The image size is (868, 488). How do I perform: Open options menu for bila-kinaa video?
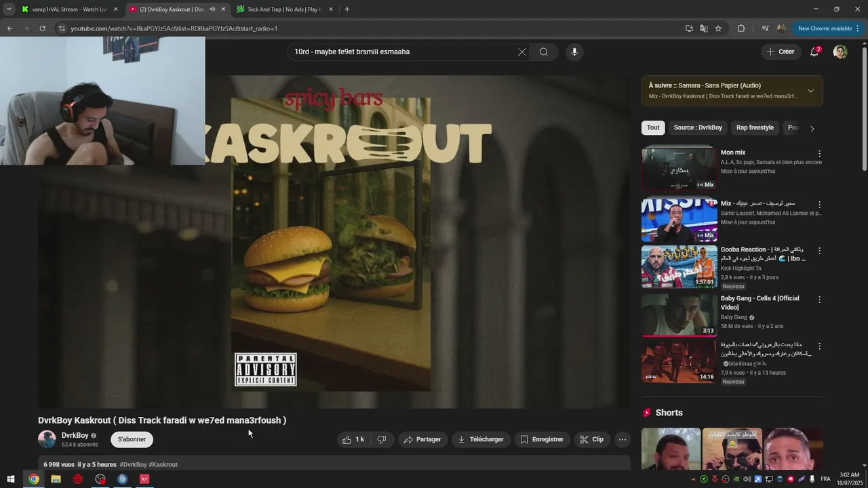pyautogui.click(x=819, y=346)
